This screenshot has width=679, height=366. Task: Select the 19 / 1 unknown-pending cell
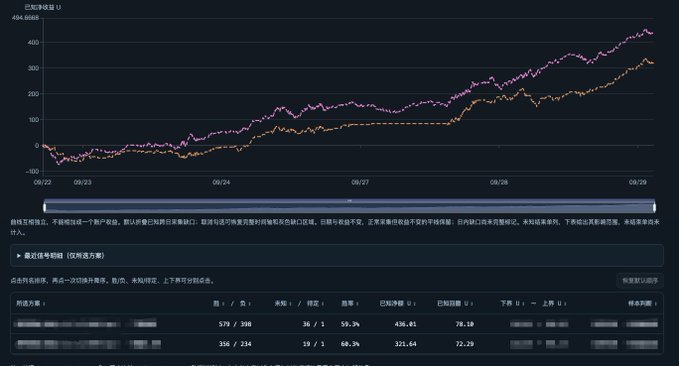[314, 344]
